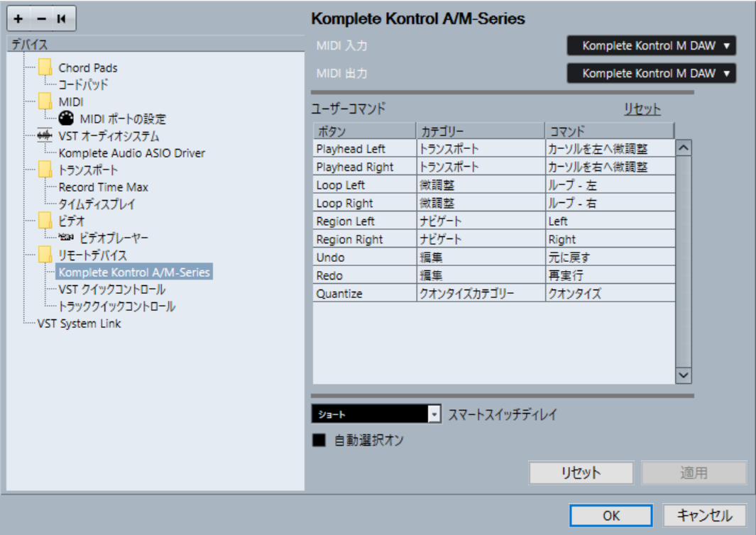Select トラッククイックコントロール tree item
The image size is (756, 535).
tap(116, 306)
